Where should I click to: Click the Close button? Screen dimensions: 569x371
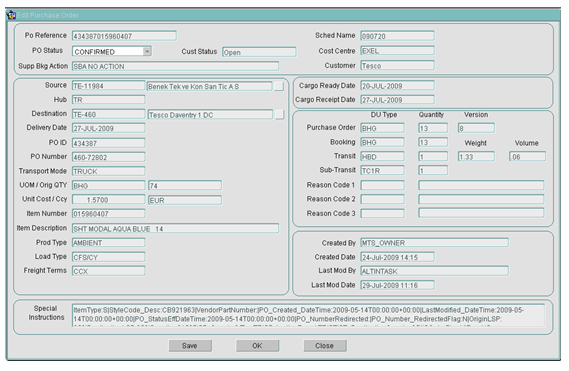coord(324,346)
